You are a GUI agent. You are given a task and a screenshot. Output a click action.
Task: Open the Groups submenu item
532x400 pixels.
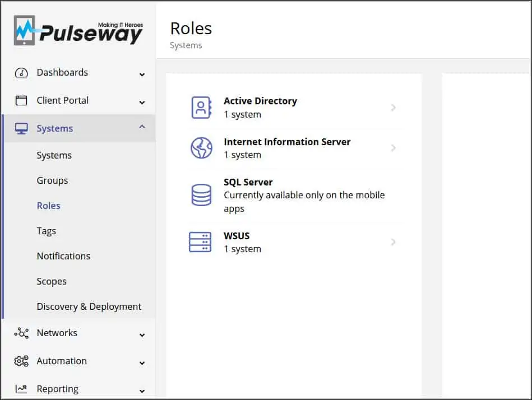tap(52, 180)
